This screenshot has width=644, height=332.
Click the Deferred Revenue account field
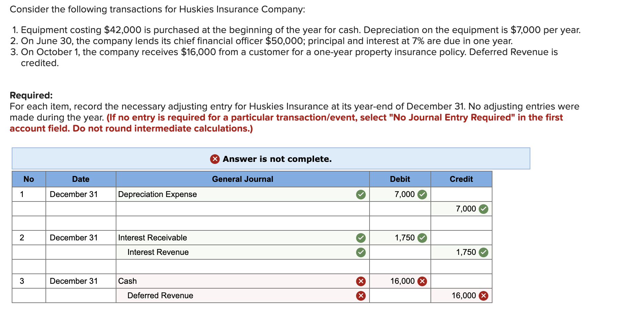click(x=242, y=296)
